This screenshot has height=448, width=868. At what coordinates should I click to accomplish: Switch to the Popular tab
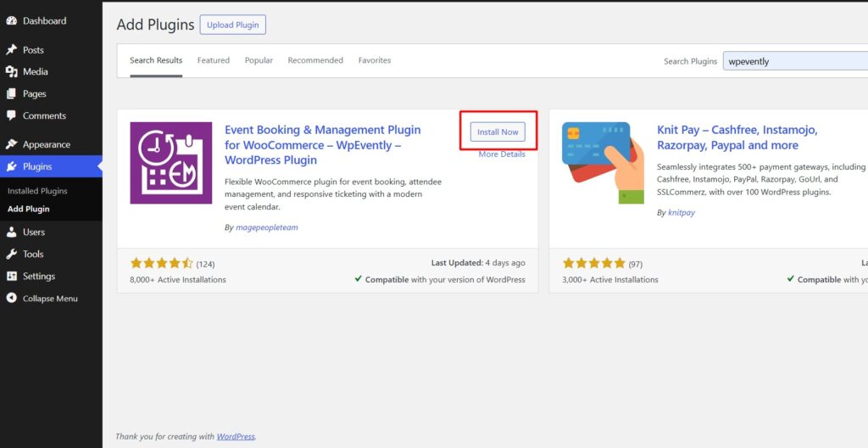pos(259,60)
